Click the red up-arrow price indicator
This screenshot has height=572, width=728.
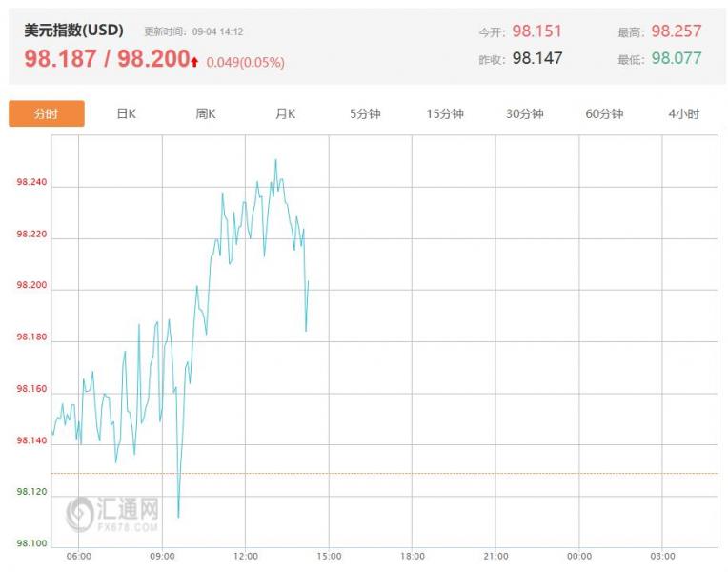pos(194,62)
